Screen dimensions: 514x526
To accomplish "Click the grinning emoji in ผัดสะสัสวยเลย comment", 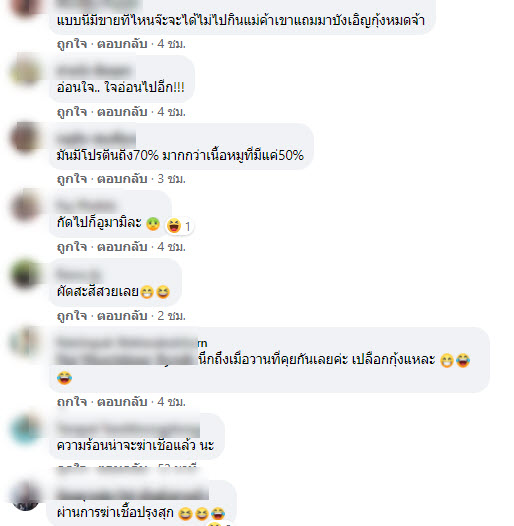I will point(147,292).
